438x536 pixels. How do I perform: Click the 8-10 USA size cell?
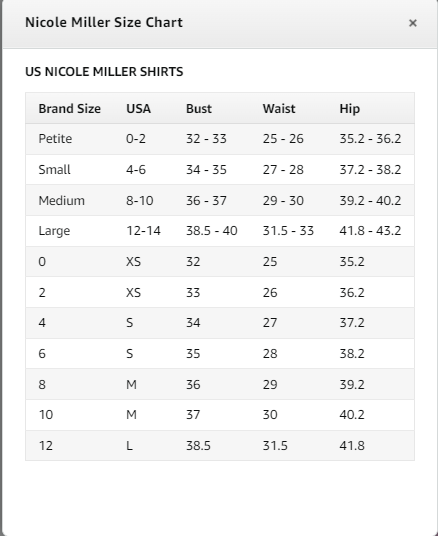[x=140, y=200]
